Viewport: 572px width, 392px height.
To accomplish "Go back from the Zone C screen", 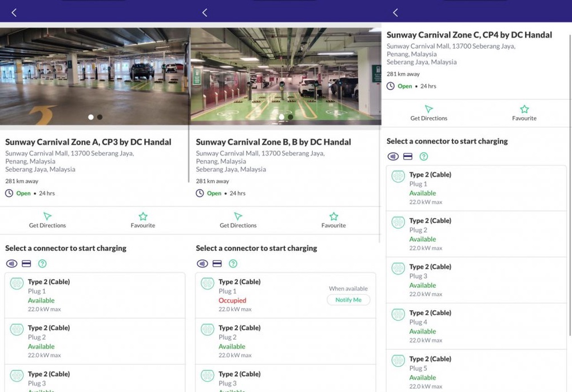I will (x=395, y=13).
